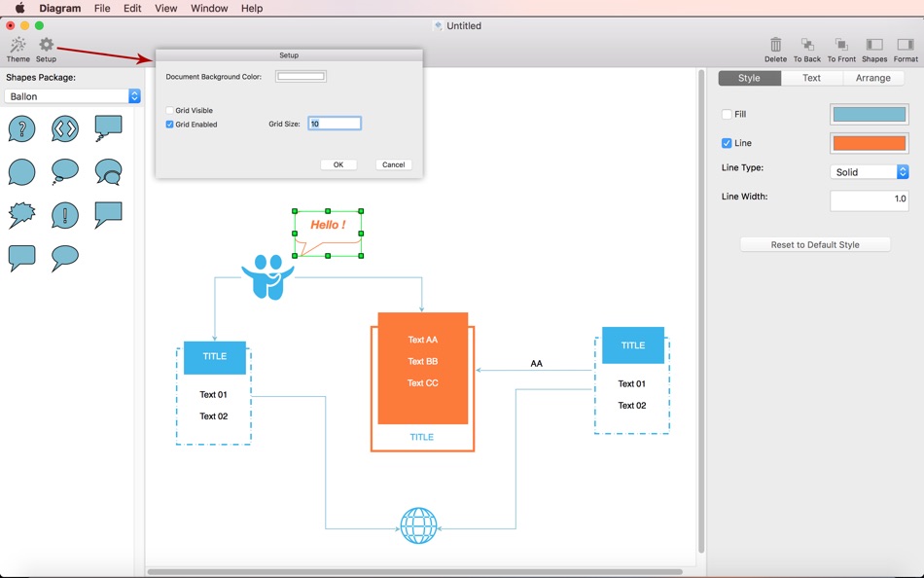
Task: Open the Help menu
Action: (x=252, y=8)
